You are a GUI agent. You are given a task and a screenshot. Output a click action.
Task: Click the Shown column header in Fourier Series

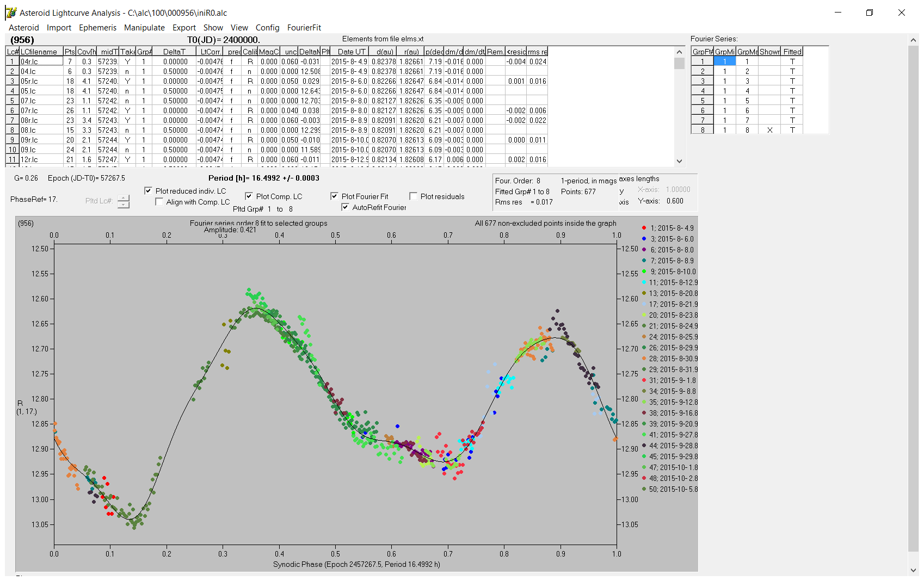[769, 52]
